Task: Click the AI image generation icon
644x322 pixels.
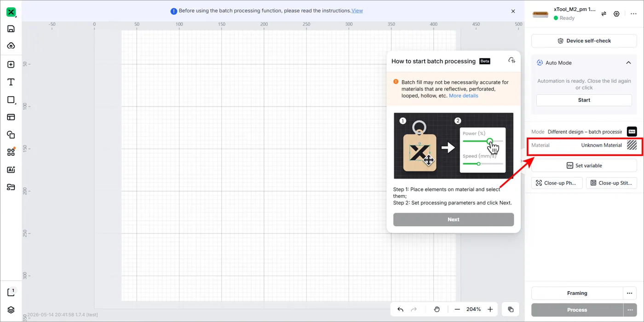Action: click(x=11, y=170)
